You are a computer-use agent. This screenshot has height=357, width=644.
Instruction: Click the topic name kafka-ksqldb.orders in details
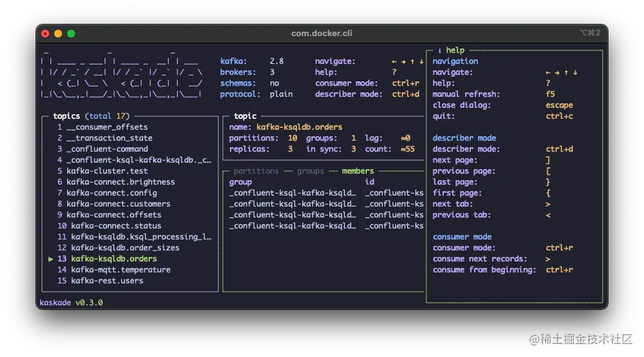point(300,127)
